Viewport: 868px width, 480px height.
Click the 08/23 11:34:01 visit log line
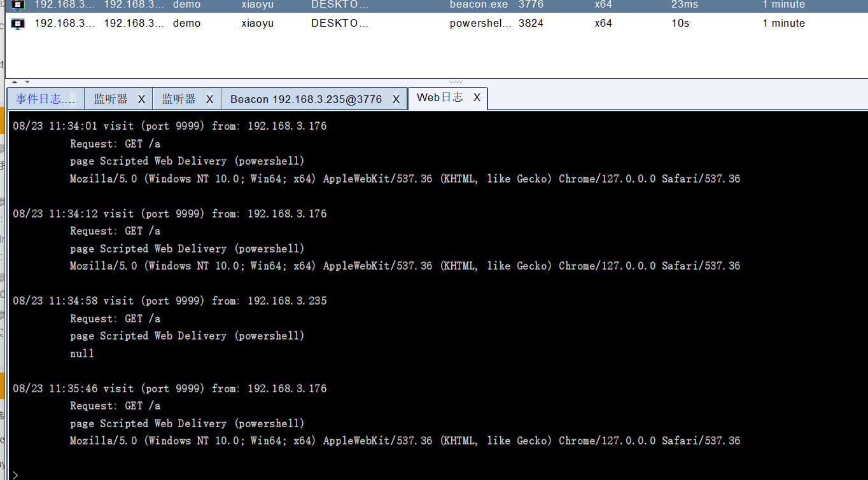[x=170, y=126]
